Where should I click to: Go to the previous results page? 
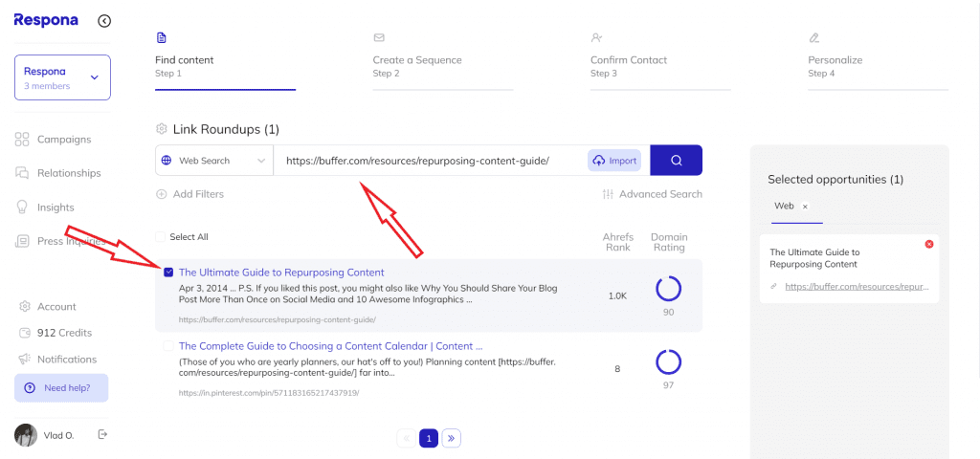click(406, 438)
